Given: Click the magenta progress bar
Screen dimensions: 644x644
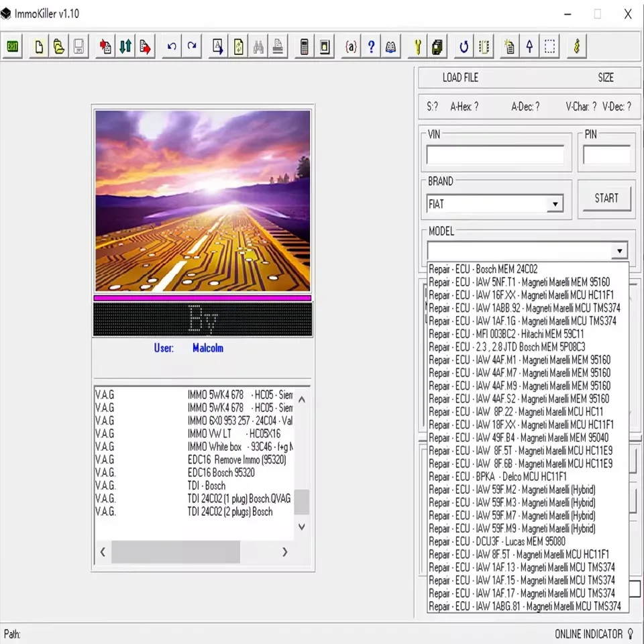Looking at the screenshot, I should (203, 297).
